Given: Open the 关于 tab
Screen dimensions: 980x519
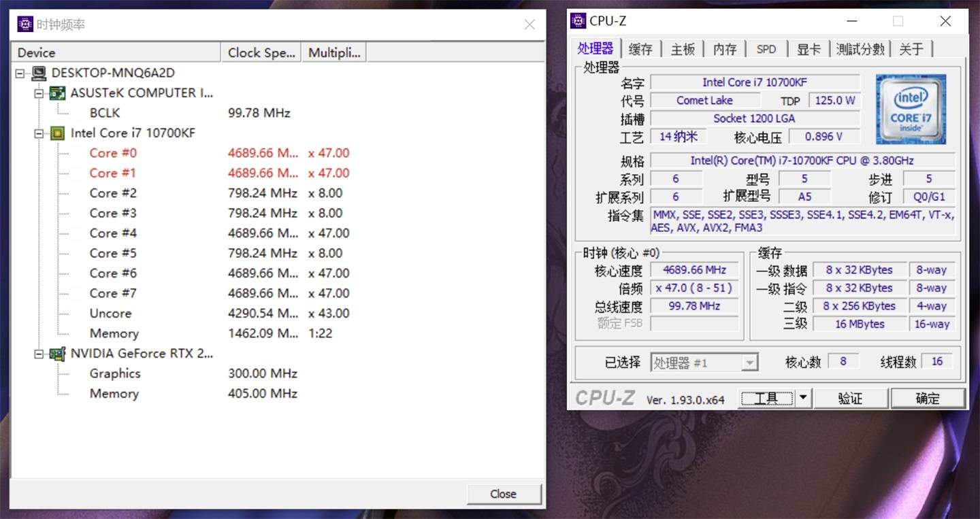Looking at the screenshot, I should click(x=911, y=49).
